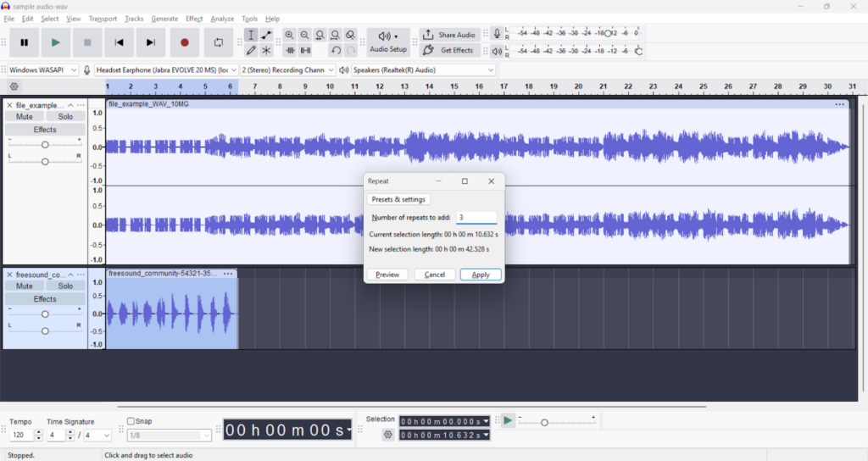868x461 pixels.
Task: Click the Undo arrow icon
Action: point(336,51)
